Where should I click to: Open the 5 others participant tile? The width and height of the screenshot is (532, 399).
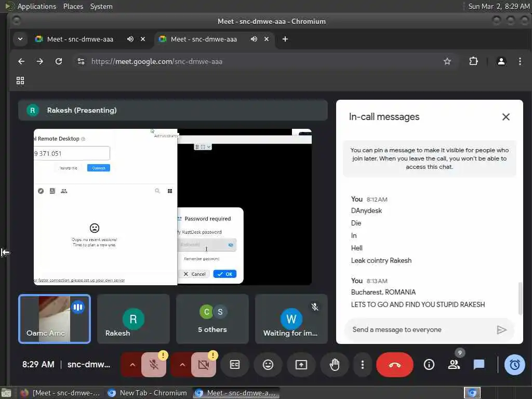(x=212, y=319)
